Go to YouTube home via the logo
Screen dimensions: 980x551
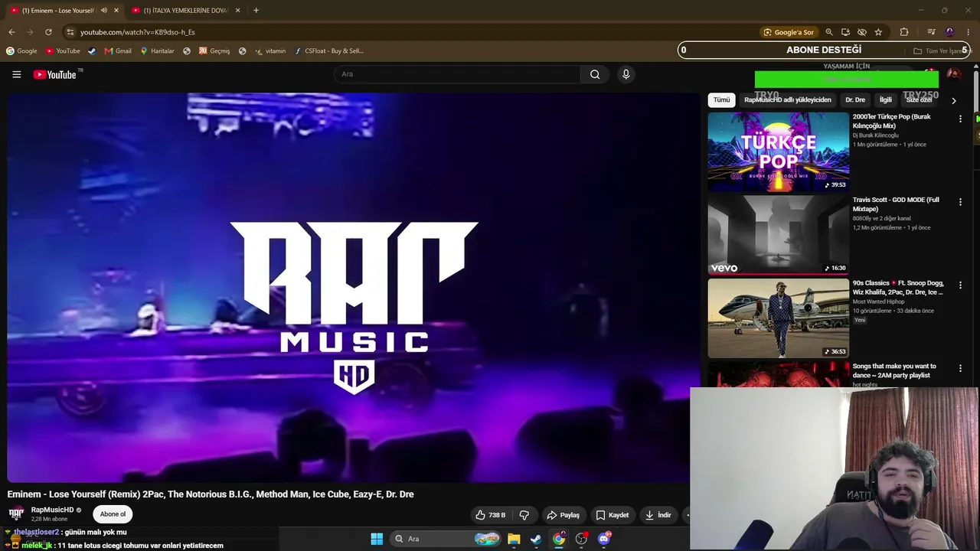pos(55,74)
